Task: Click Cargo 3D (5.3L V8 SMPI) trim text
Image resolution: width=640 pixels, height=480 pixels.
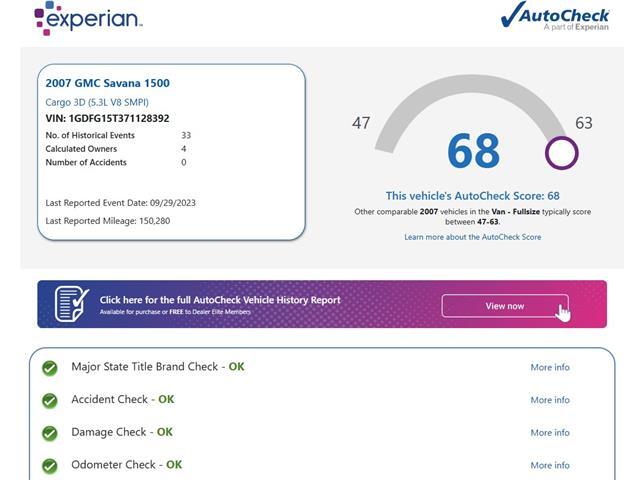Action: click(97, 102)
